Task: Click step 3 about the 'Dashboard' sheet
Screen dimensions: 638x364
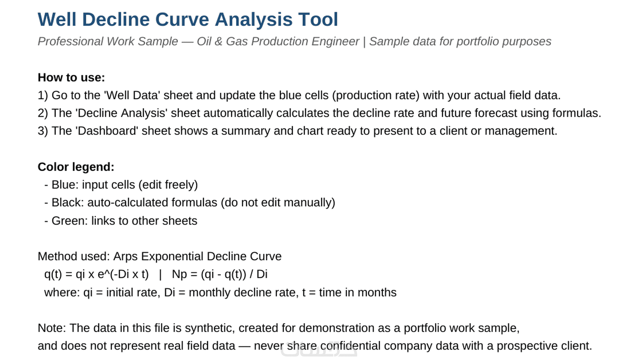Action: tap(298, 131)
